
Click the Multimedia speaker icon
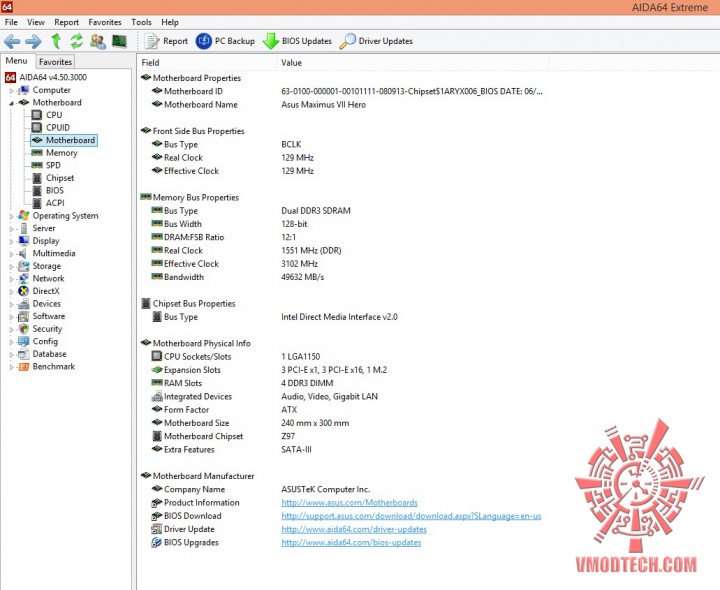(x=23, y=253)
